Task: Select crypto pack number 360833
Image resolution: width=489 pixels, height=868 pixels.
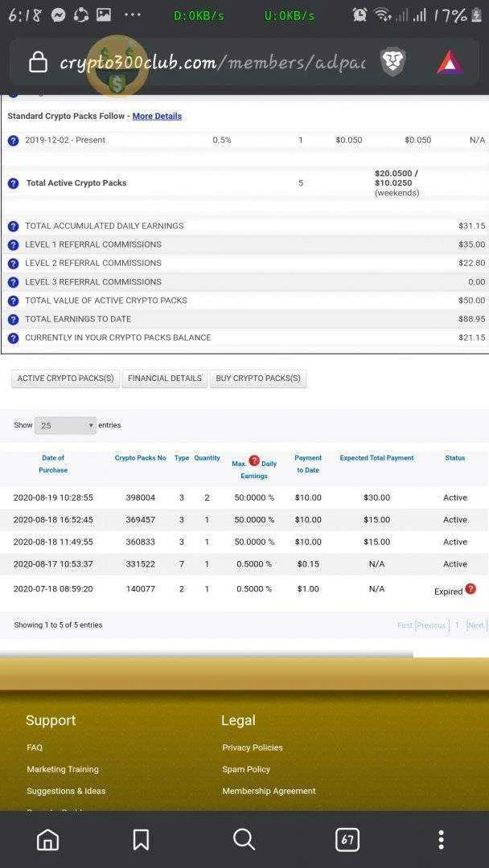Action: tap(141, 542)
